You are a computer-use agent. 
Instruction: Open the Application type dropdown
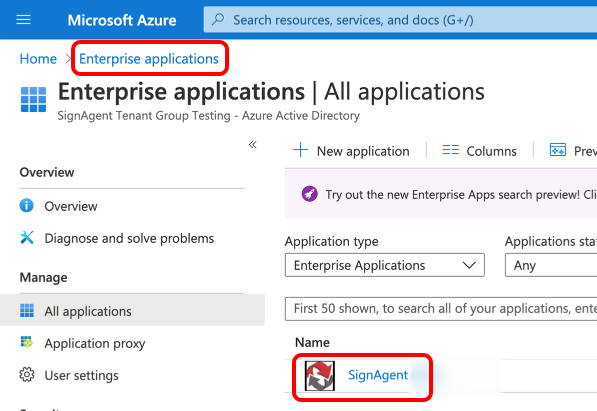[385, 265]
